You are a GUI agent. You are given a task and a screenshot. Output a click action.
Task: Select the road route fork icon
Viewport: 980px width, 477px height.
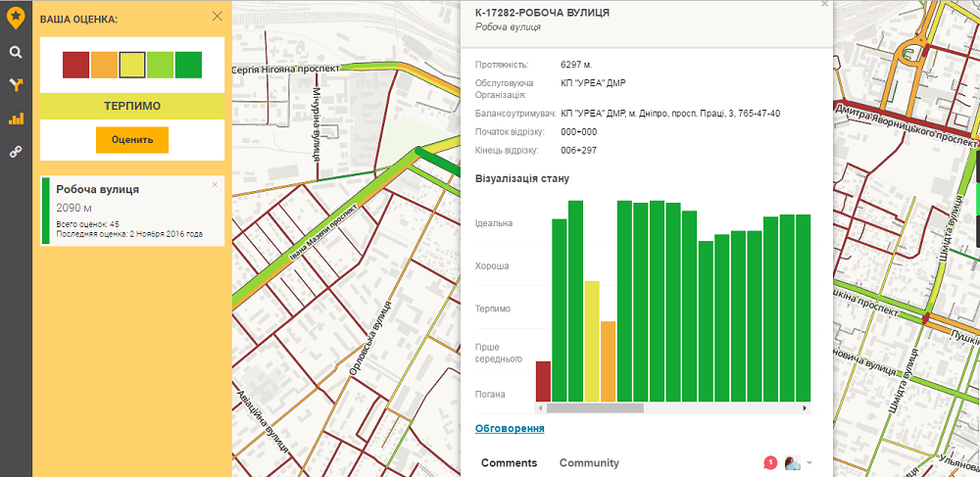pos(15,85)
